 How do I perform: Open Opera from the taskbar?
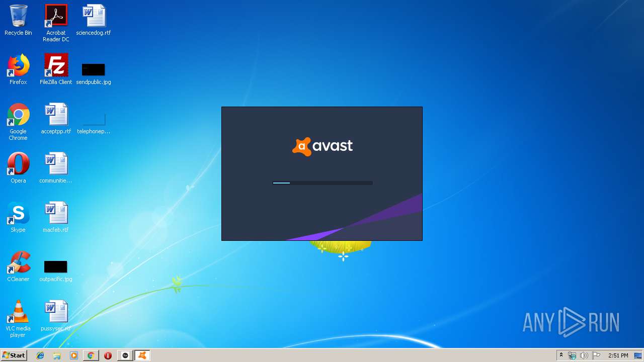click(x=108, y=355)
